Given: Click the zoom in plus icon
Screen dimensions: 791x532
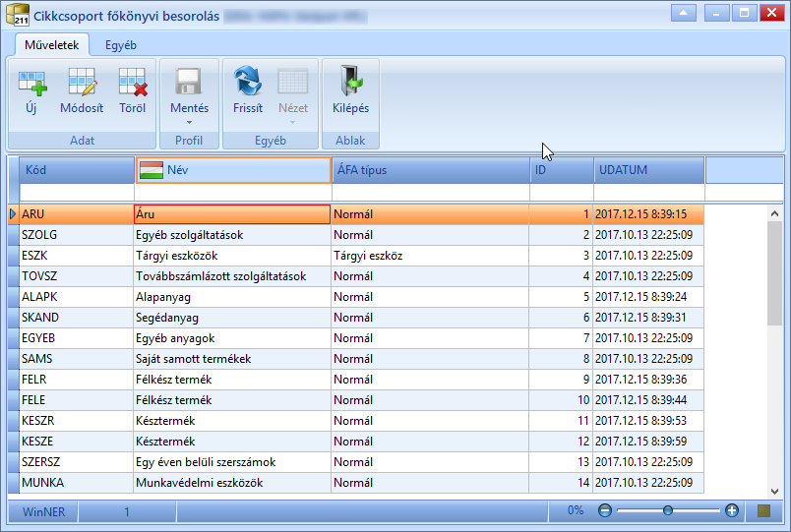Looking at the screenshot, I should pos(731,510).
